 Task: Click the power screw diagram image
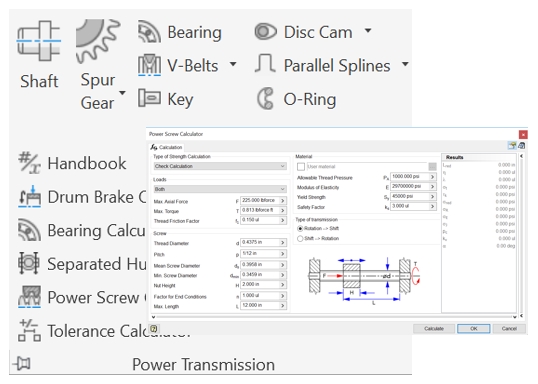pyautogui.click(x=364, y=280)
